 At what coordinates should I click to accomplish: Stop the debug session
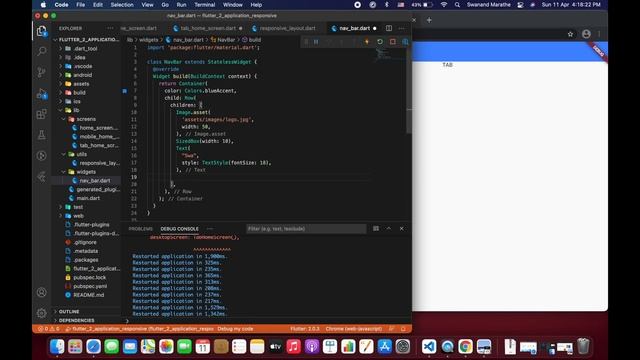pos(393,42)
